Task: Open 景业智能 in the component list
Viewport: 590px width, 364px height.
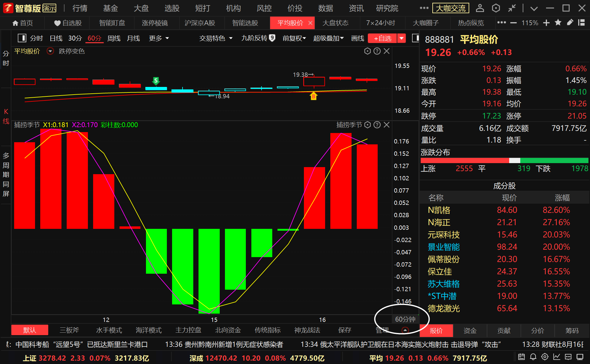Action: (x=504, y=247)
